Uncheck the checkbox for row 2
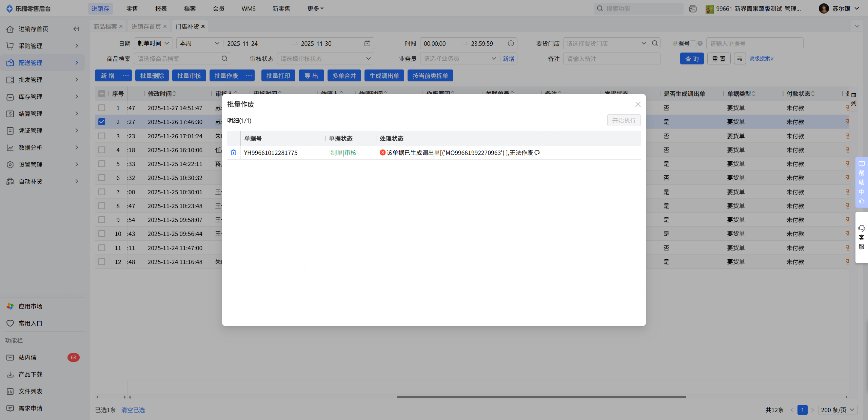 [102, 122]
